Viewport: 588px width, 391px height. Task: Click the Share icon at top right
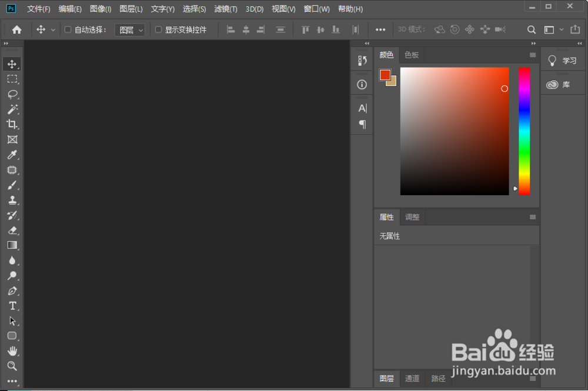(x=575, y=29)
